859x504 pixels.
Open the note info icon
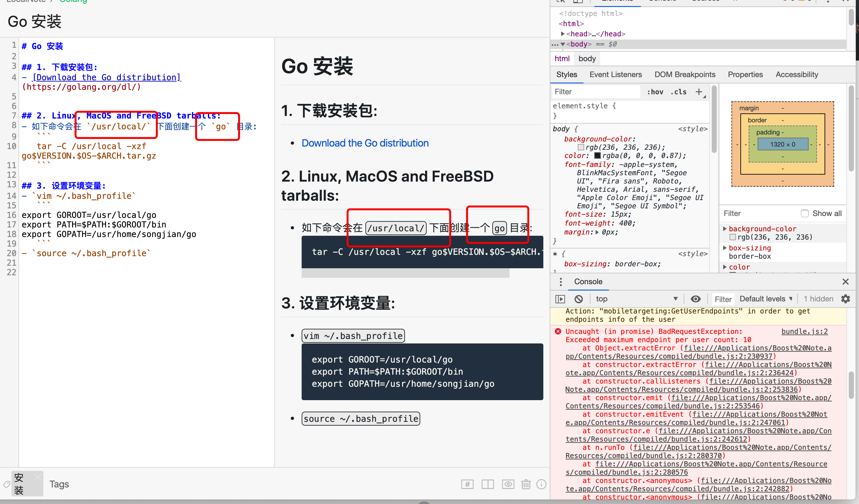pyautogui.click(x=541, y=484)
